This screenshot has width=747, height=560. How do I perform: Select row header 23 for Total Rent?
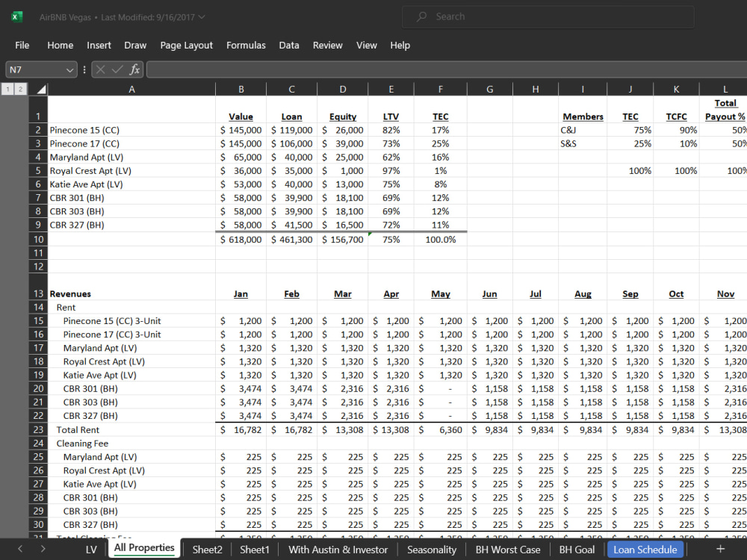click(x=37, y=429)
